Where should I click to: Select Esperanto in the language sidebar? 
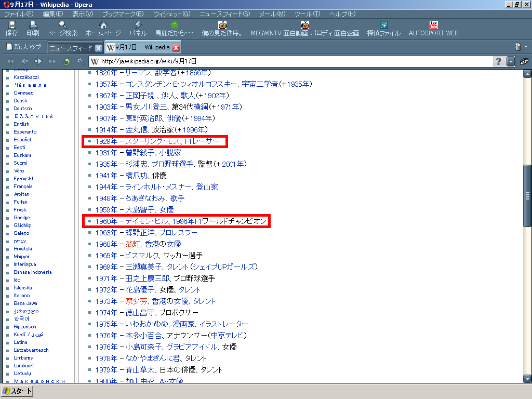(x=25, y=132)
